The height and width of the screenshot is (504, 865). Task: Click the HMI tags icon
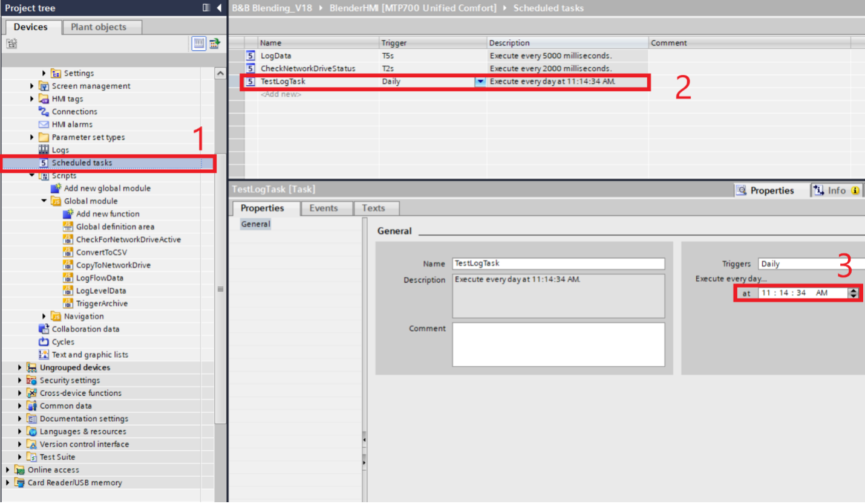point(44,99)
